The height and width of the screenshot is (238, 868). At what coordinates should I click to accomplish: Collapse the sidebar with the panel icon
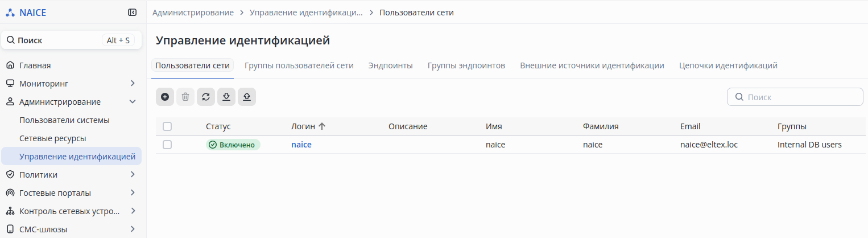click(132, 12)
